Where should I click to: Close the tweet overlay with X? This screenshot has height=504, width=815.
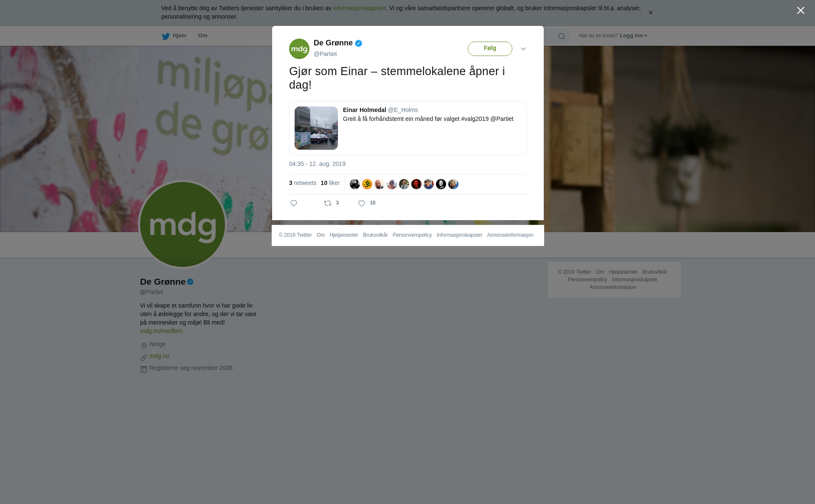[x=801, y=11]
